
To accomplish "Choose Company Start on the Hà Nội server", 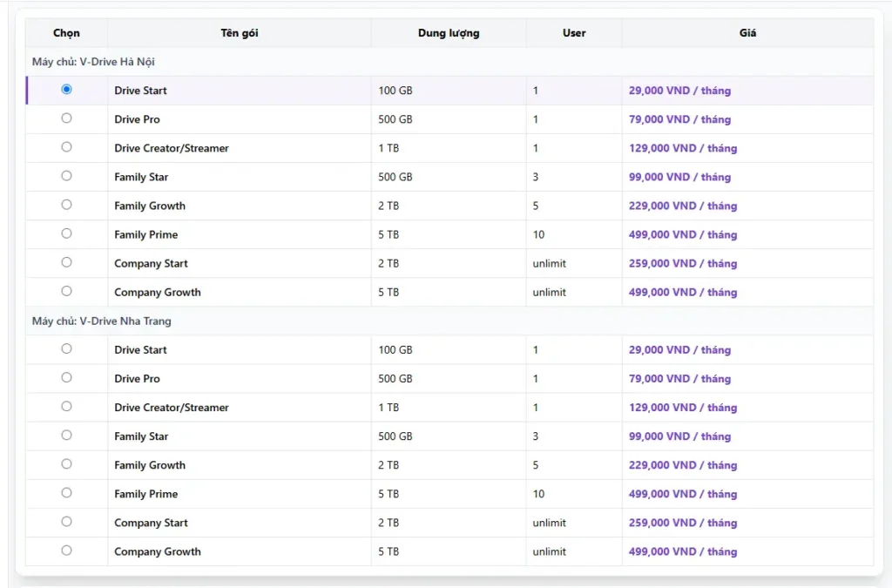I will 66,262.
